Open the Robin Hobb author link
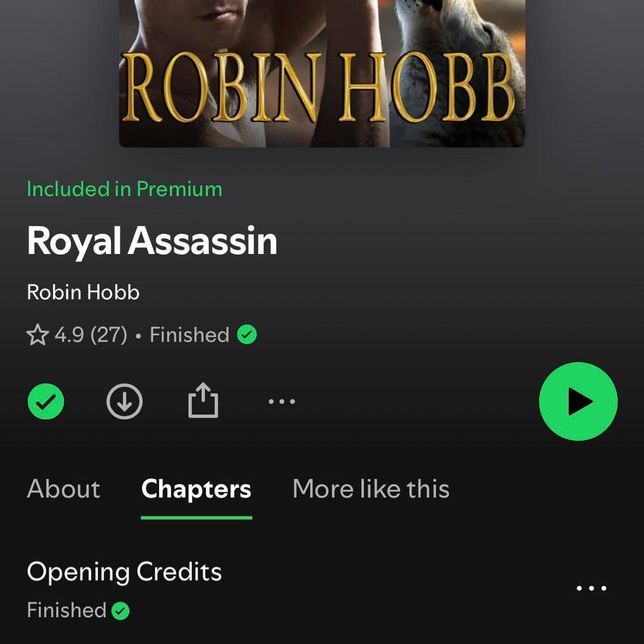The height and width of the screenshot is (644, 644). click(x=83, y=292)
